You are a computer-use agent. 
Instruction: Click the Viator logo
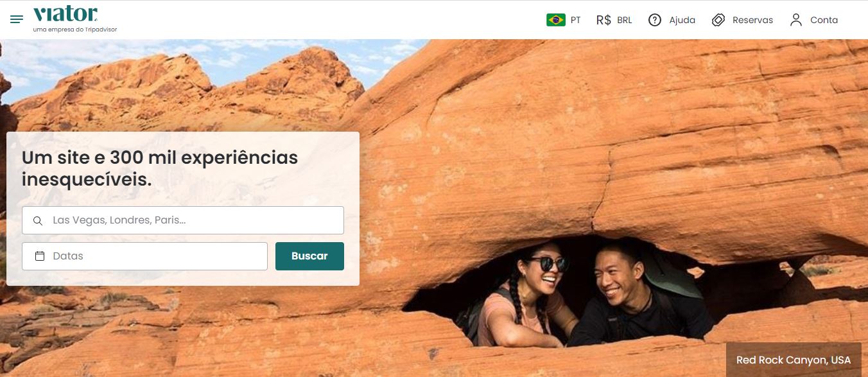coord(65,13)
